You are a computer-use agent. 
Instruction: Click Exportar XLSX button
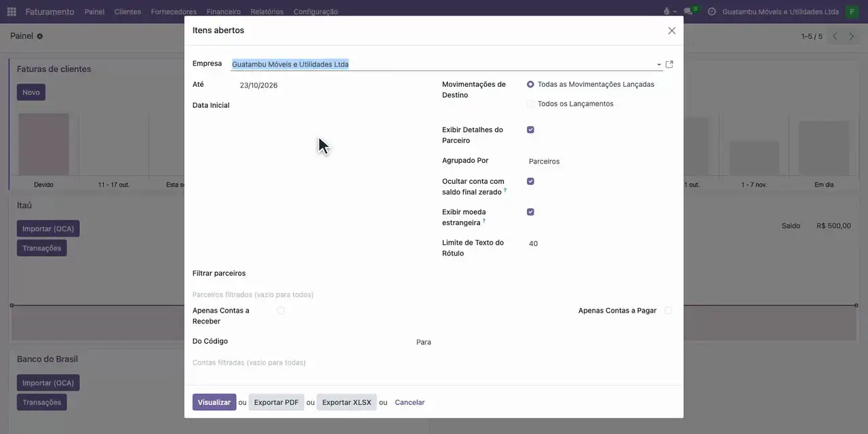click(x=347, y=402)
